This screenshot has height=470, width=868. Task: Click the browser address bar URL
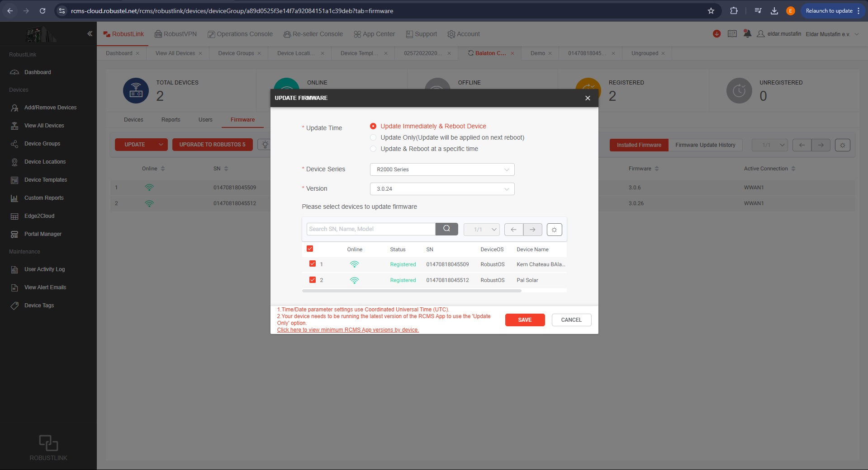232,11
